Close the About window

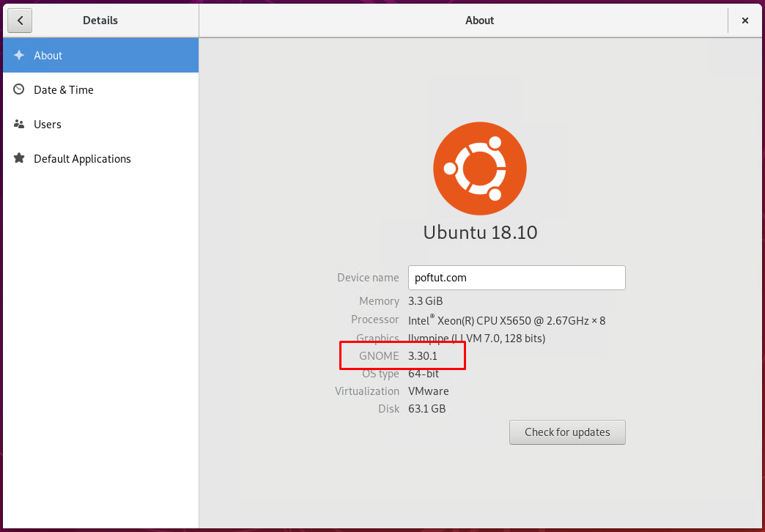(745, 21)
